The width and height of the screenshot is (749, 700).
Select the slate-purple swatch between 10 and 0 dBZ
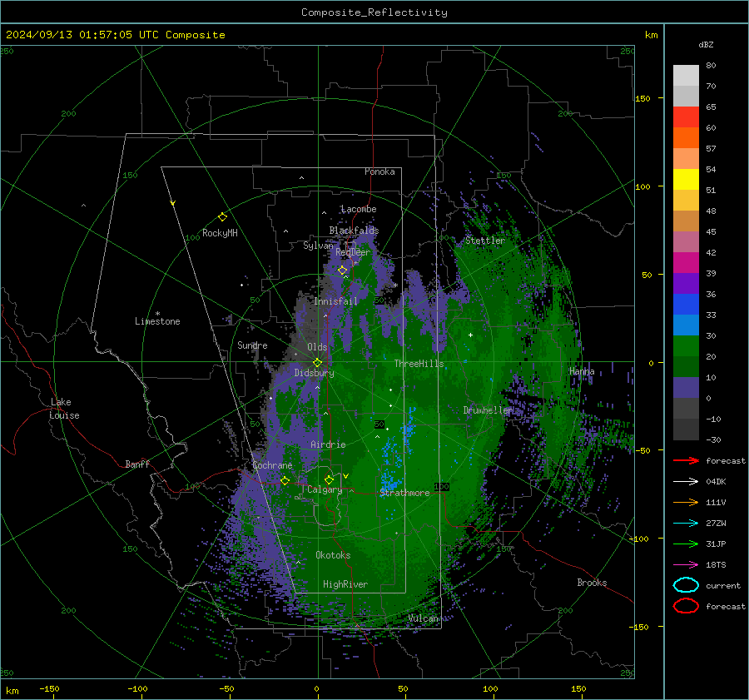tap(686, 388)
